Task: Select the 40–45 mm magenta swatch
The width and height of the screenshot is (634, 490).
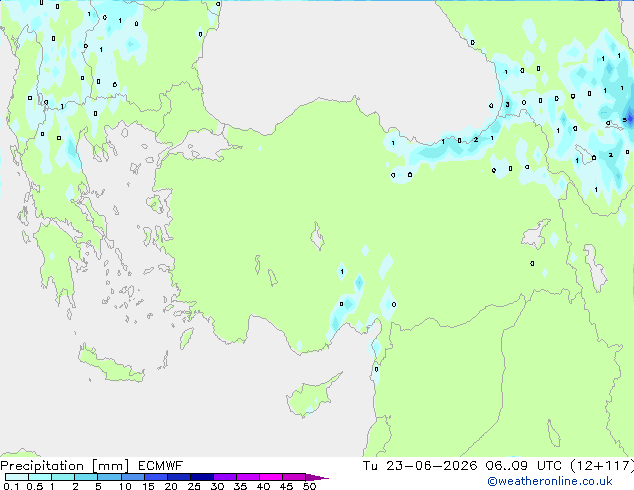Action: [x=271, y=477]
